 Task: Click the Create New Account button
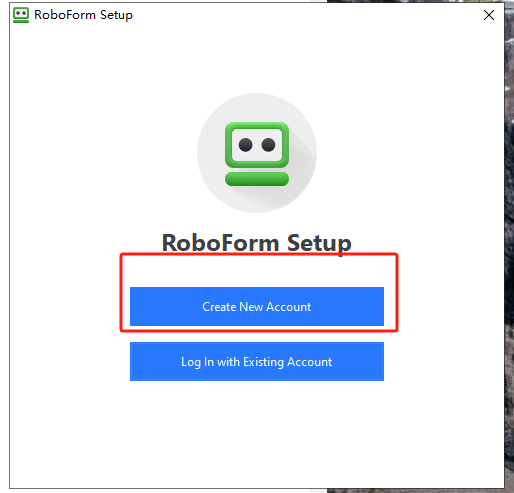(x=257, y=306)
